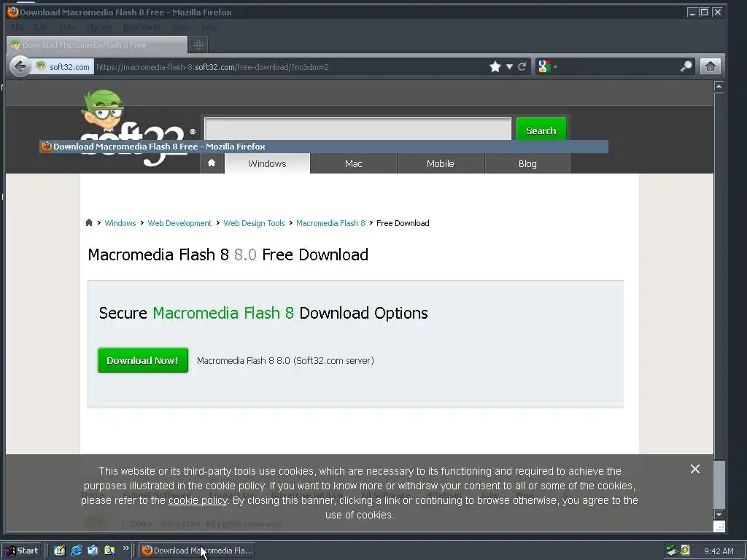The image size is (747, 560).
Task: Open the History menu
Action: [x=98, y=27]
